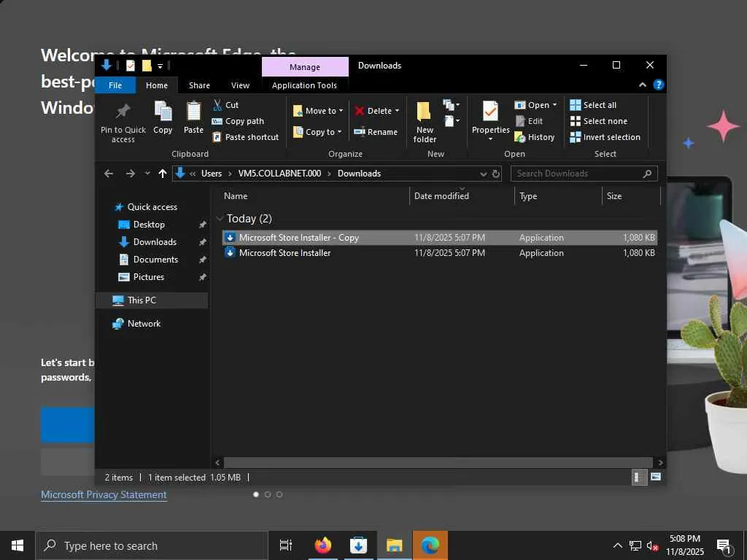Image resolution: width=747 pixels, height=560 pixels.
Task: Select Network in navigation pane
Action: [144, 323]
